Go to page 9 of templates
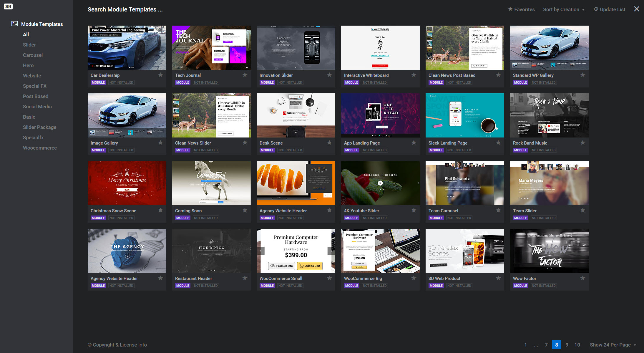644x353 pixels. pos(567,345)
